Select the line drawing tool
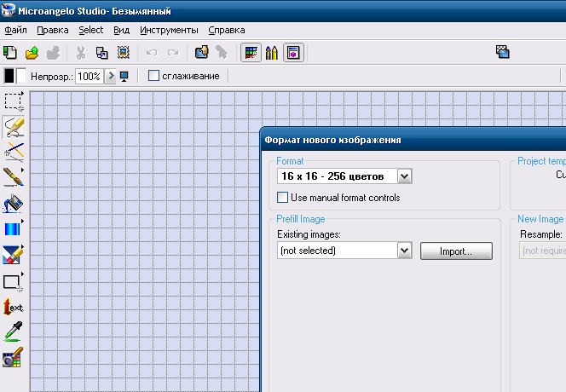Viewport: 566px width, 392px height. [x=14, y=153]
